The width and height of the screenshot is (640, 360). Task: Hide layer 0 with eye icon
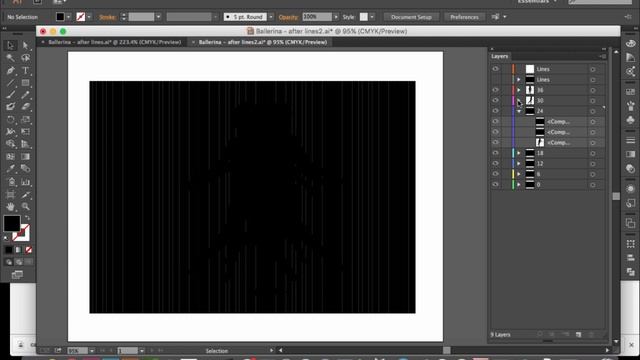pyautogui.click(x=496, y=185)
